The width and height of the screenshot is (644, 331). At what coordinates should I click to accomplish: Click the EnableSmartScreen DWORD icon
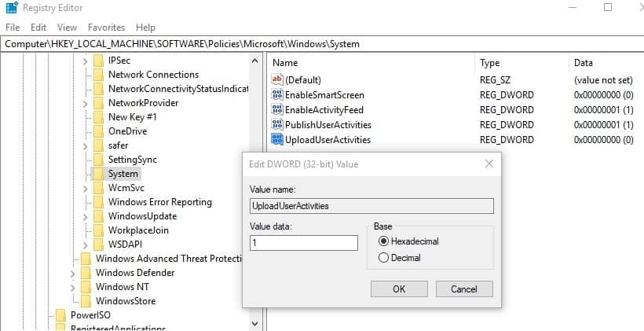point(277,95)
